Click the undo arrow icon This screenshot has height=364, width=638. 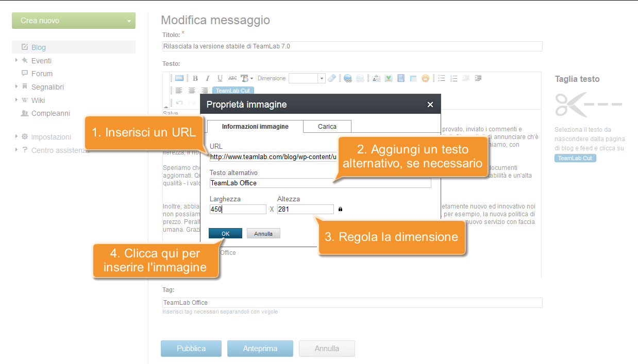pos(179,102)
